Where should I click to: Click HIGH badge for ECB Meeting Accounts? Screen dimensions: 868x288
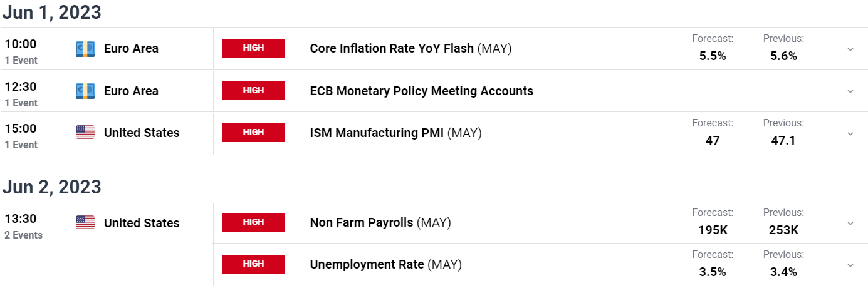point(253,91)
